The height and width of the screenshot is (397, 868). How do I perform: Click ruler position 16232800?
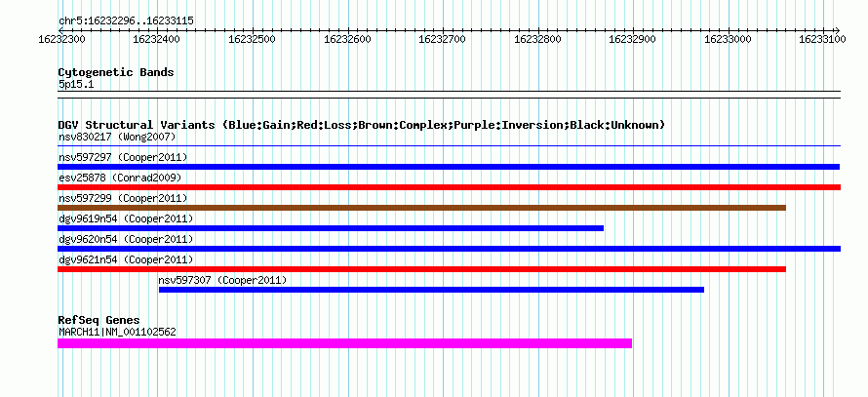click(x=538, y=40)
